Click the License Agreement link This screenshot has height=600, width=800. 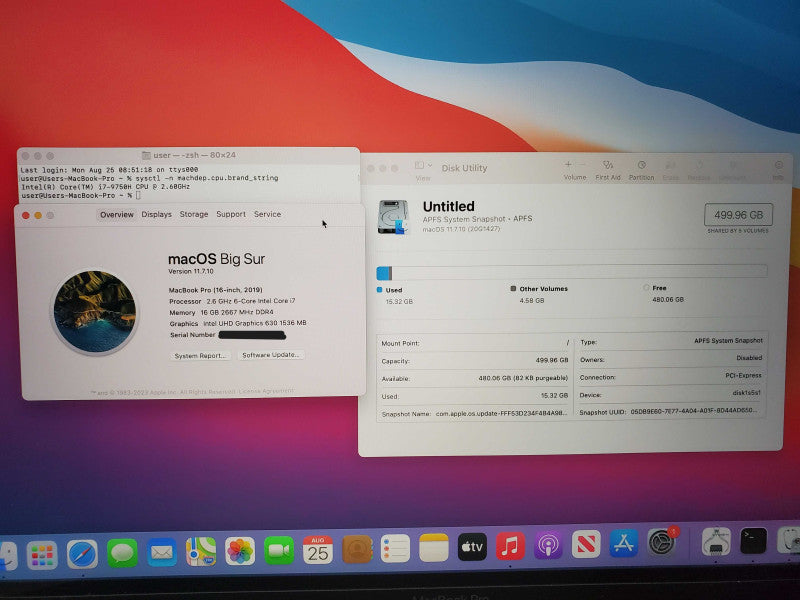(x=266, y=391)
